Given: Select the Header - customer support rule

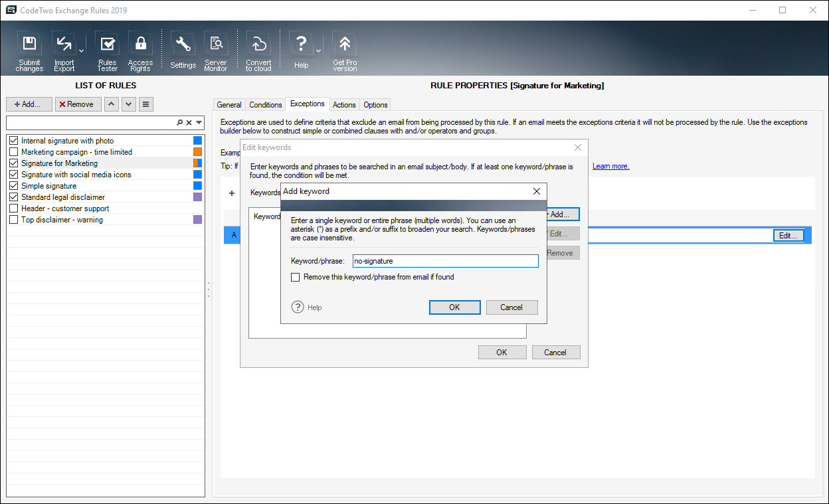Looking at the screenshot, I should (x=65, y=209).
